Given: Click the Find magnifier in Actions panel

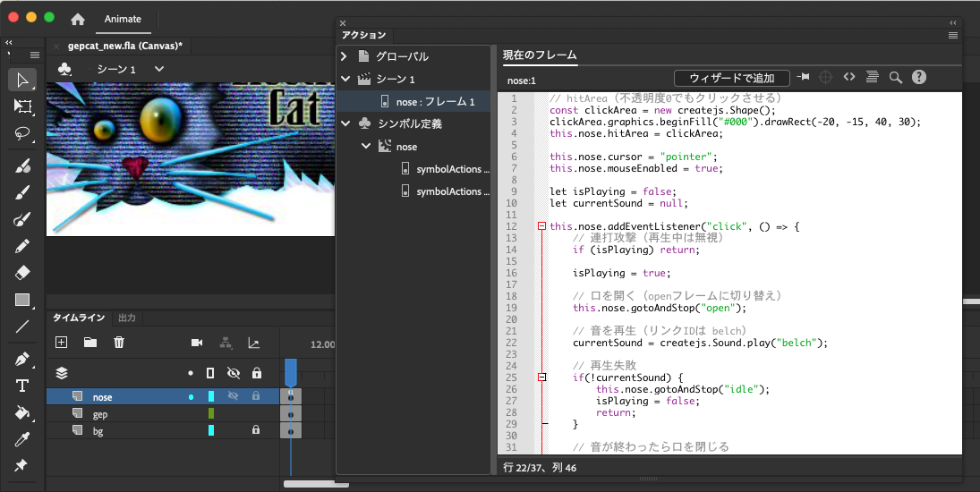Looking at the screenshot, I should [x=895, y=78].
